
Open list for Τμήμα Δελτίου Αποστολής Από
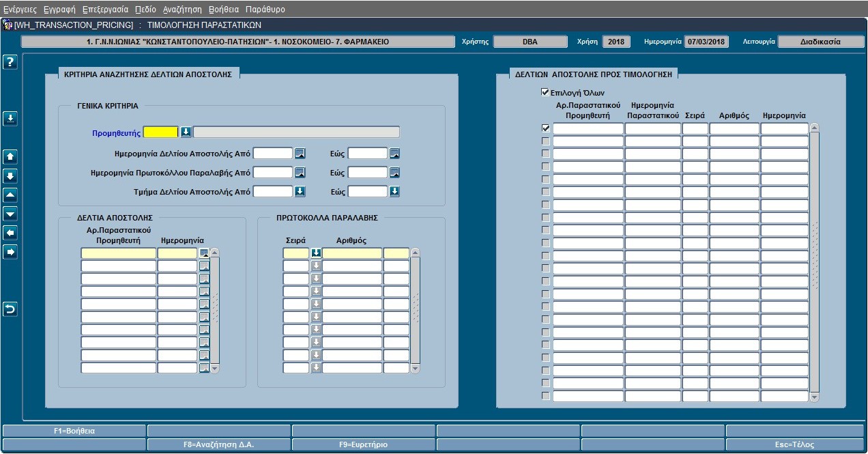(300, 192)
